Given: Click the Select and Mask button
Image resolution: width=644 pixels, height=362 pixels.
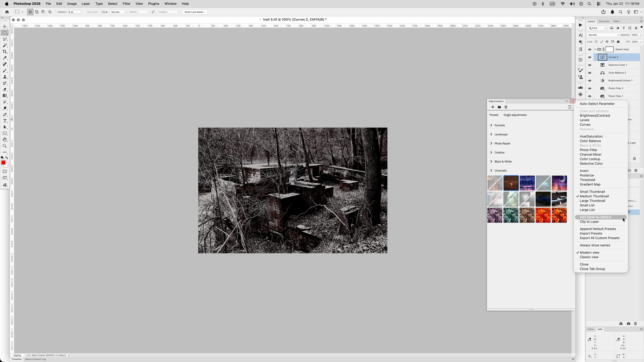Looking at the screenshot, I should pyautogui.click(x=195, y=12).
